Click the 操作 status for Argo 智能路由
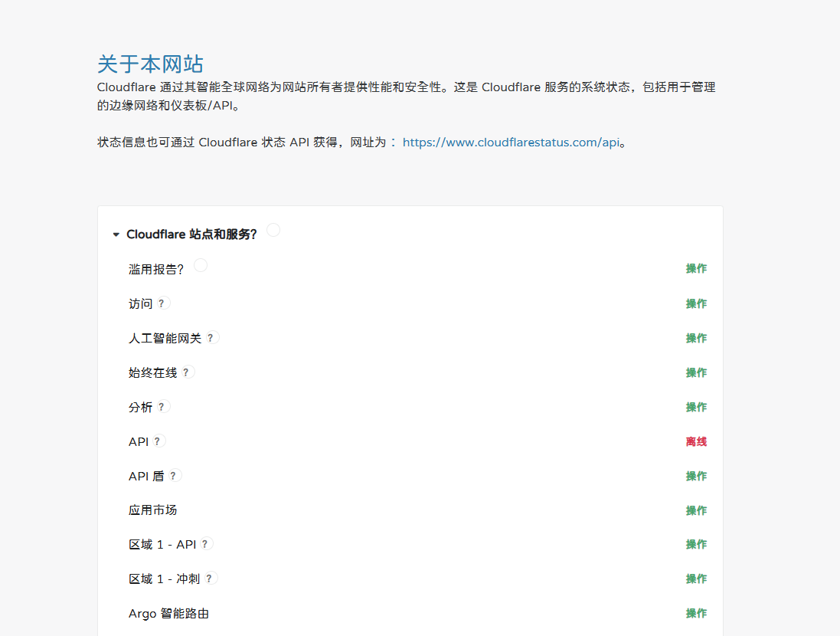Screen dimensions: 840x636 pos(696,614)
